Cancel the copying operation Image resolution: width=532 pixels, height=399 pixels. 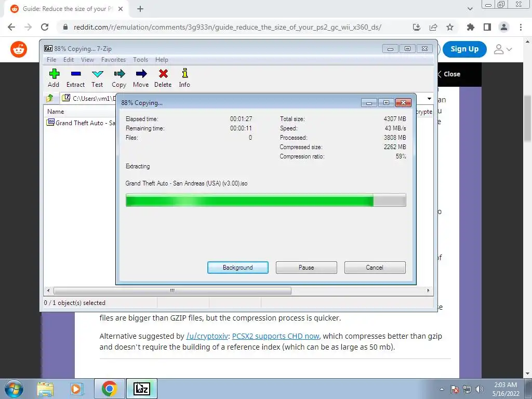[375, 268]
